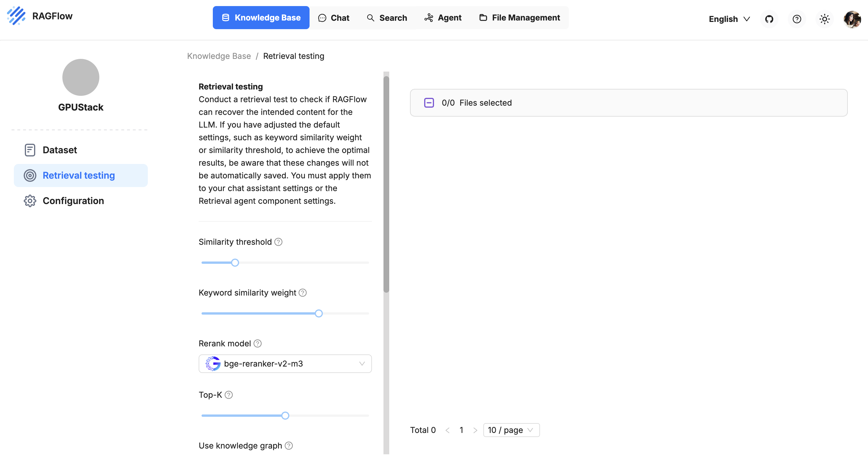
Task: Click the Similarity threshold help icon
Action: click(x=278, y=242)
